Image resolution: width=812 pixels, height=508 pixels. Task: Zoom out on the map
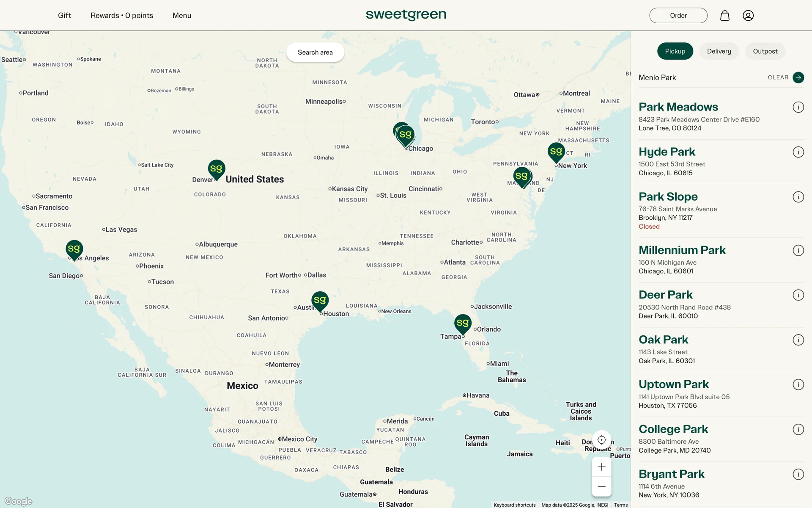click(601, 487)
